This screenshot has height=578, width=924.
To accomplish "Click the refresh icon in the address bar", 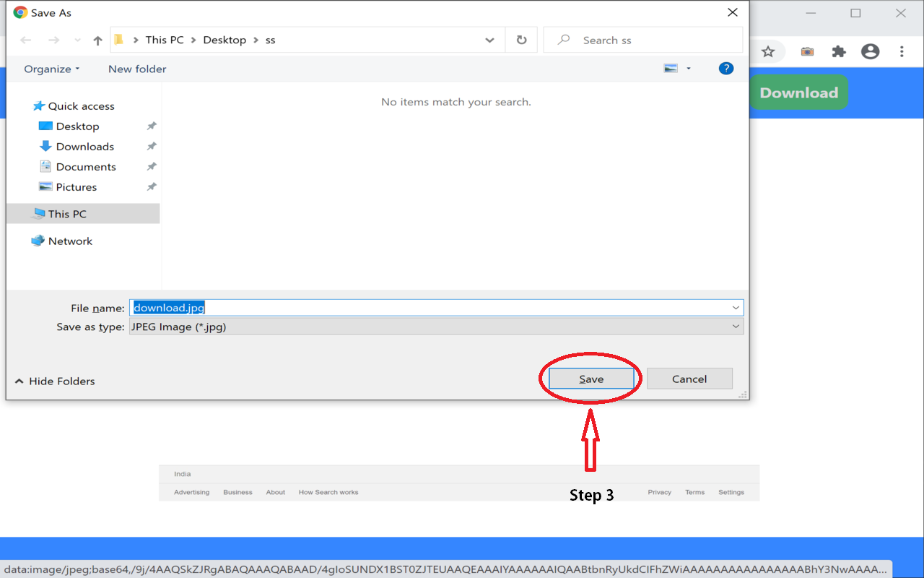I will tap(521, 40).
